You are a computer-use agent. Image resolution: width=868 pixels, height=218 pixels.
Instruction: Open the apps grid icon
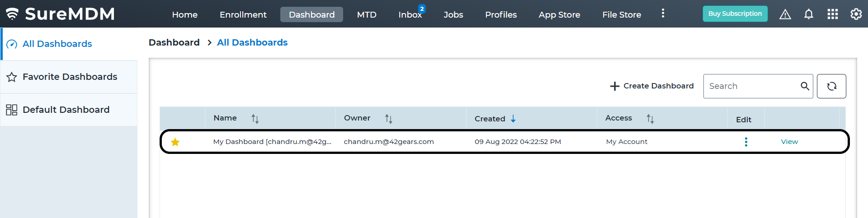tap(833, 14)
